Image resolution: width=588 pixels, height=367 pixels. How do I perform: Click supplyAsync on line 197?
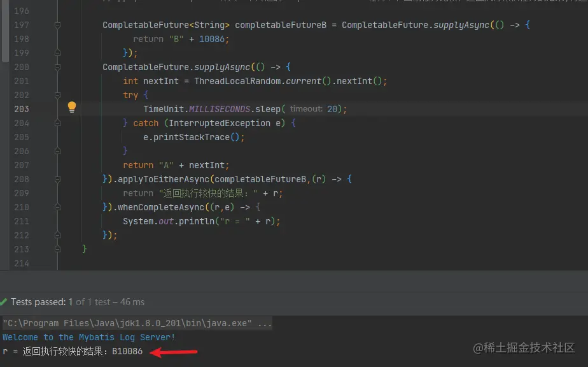(461, 25)
